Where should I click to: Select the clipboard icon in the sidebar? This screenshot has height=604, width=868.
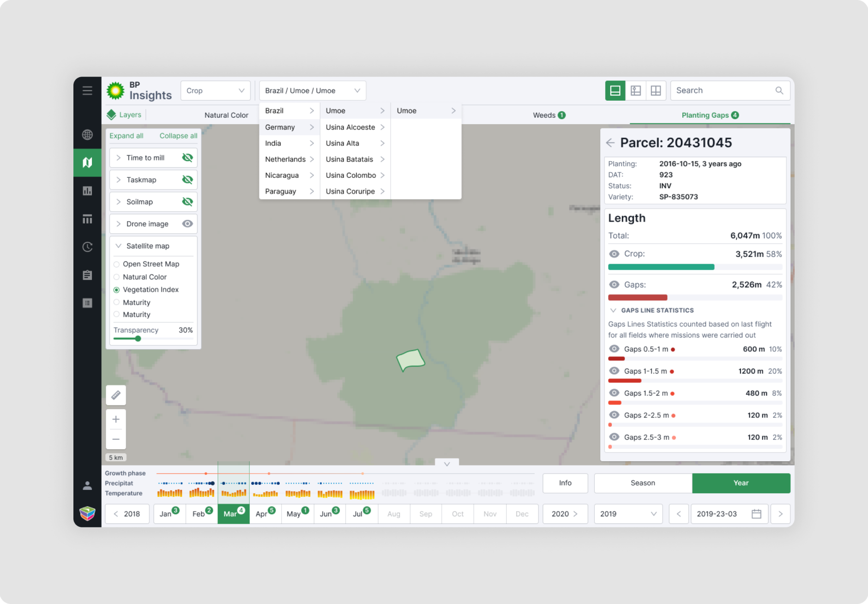click(x=88, y=275)
